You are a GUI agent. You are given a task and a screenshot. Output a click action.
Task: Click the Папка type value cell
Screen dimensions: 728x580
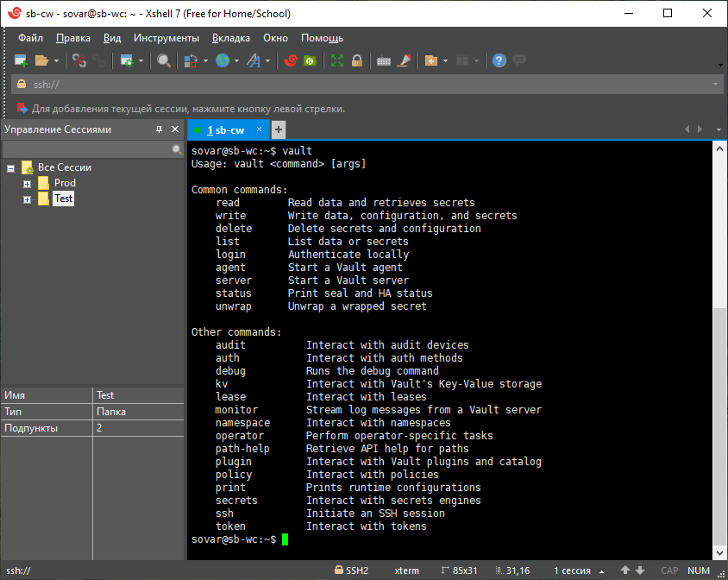tap(138, 412)
